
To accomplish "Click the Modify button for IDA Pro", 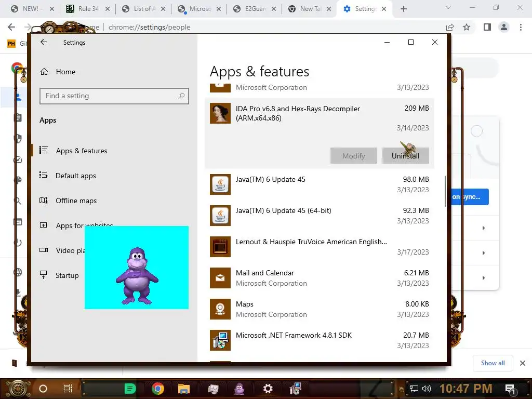I will 353,156.
